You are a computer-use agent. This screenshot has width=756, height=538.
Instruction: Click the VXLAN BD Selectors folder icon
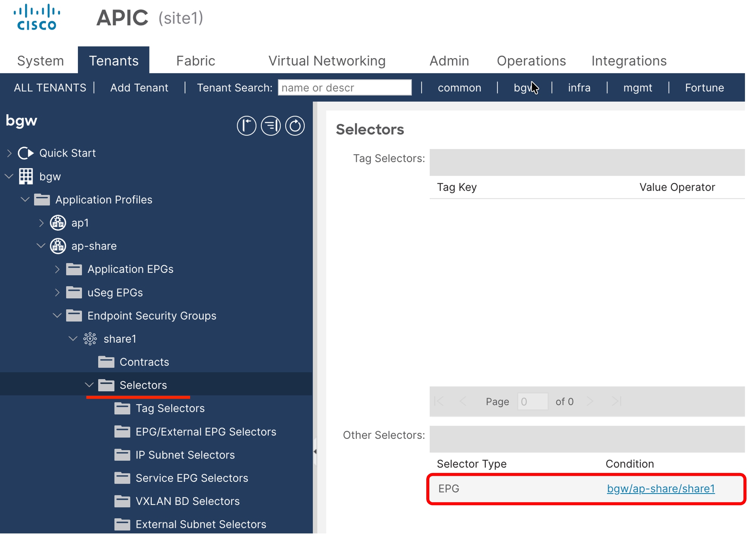pyautogui.click(x=122, y=501)
